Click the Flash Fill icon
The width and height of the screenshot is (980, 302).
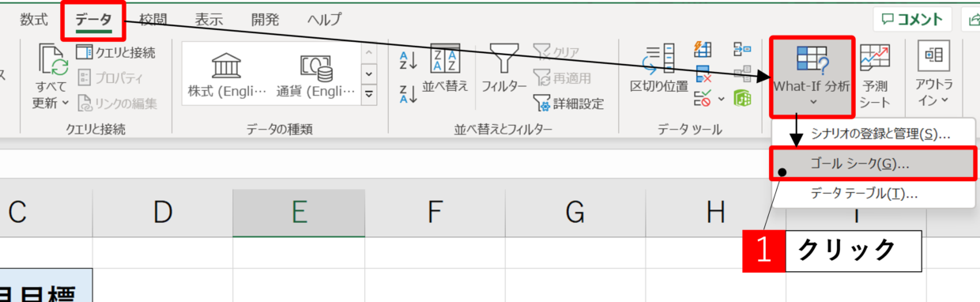coord(703,50)
